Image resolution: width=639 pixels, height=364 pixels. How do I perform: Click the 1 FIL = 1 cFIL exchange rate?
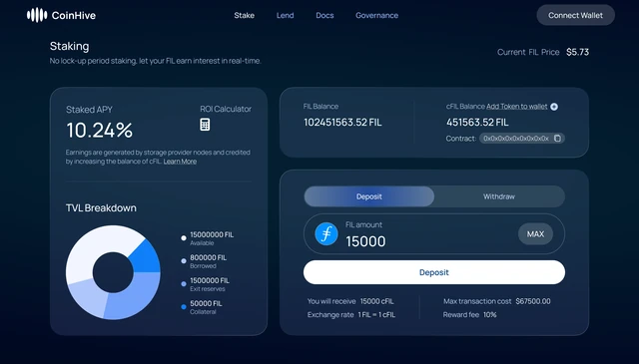(x=376, y=315)
